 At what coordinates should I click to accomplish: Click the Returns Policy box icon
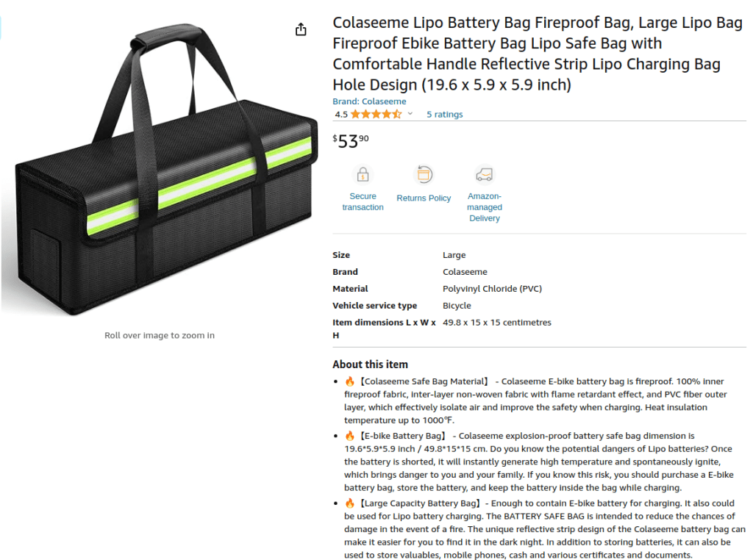tap(424, 175)
